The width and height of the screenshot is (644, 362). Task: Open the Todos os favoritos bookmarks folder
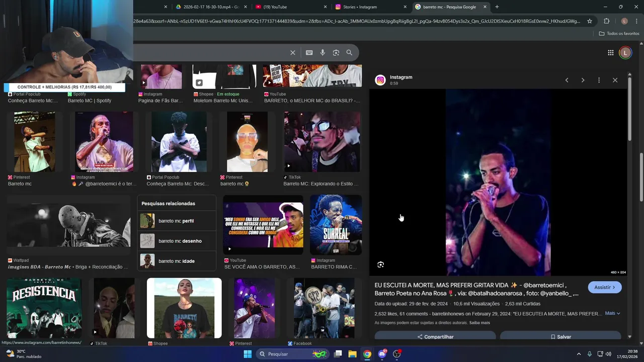[x=619, y=34]
